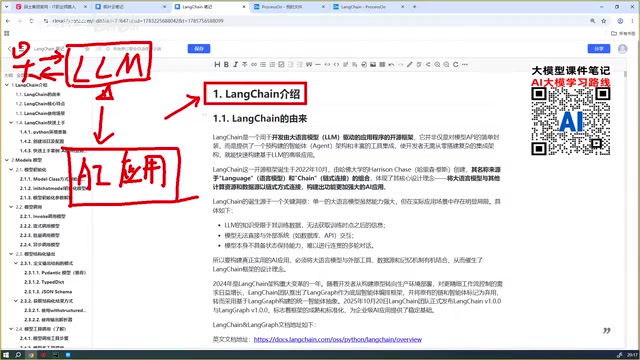Collapse the '2.4' outline subsection
Image resolution: width=640 pixels, height=360 pixels.
tap(11, 329)
